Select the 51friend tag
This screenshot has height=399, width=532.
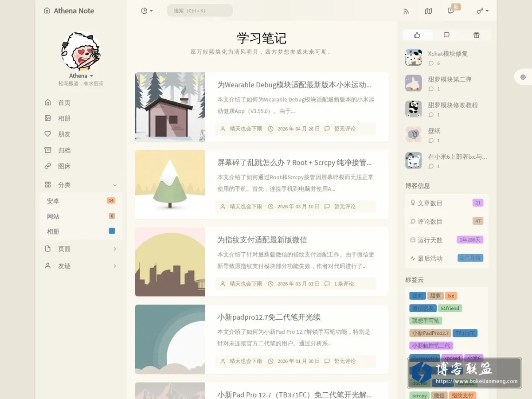(450, 308)
